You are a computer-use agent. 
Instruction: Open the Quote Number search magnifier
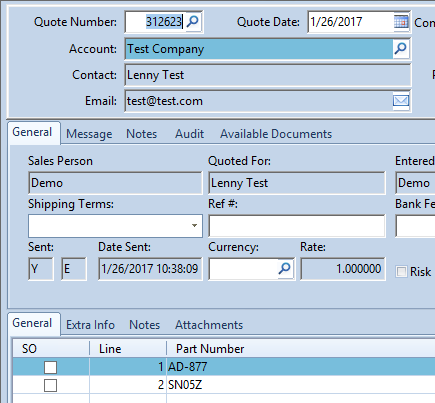[193, 22]
